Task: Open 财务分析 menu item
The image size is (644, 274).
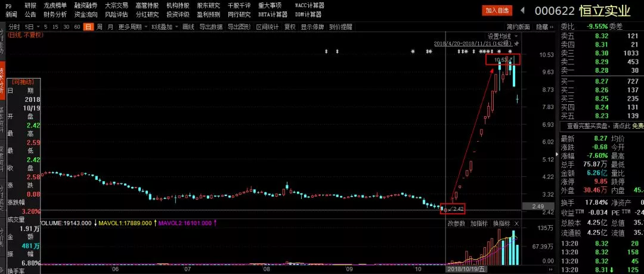Action: [x=55, y=15]
